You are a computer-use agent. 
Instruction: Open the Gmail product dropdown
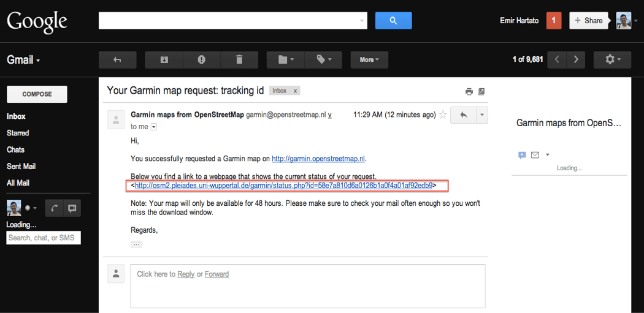[23, 60]
